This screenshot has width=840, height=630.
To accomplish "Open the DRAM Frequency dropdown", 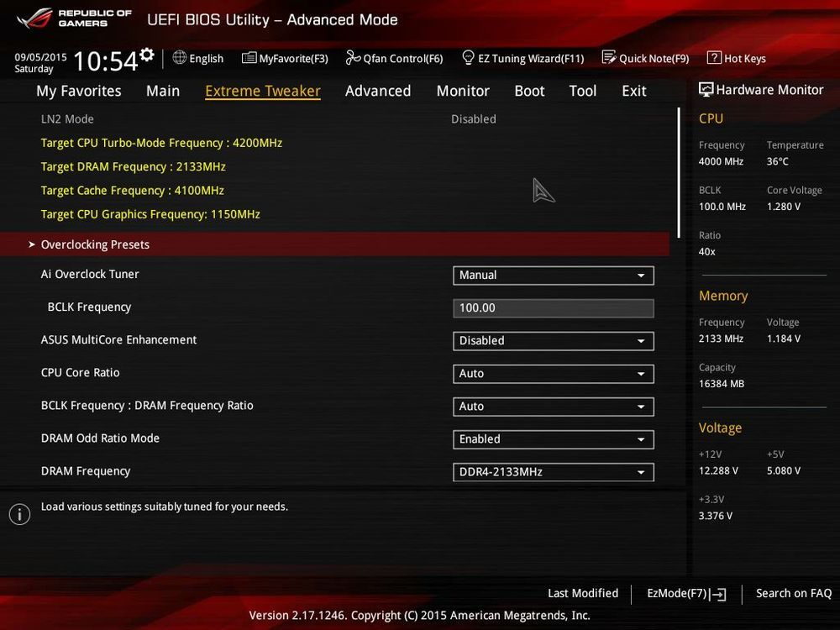I will (x=553, y=472).
